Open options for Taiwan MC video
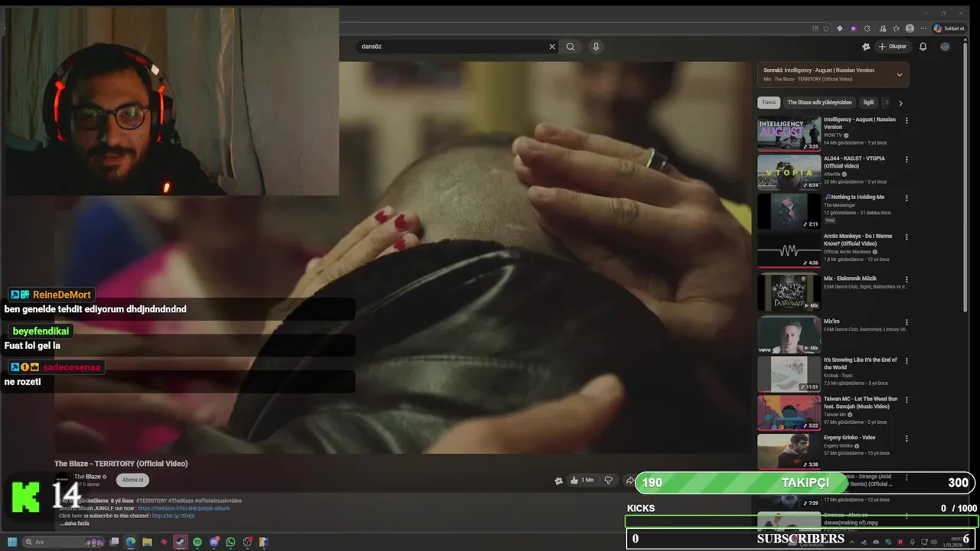 (906, 399)
